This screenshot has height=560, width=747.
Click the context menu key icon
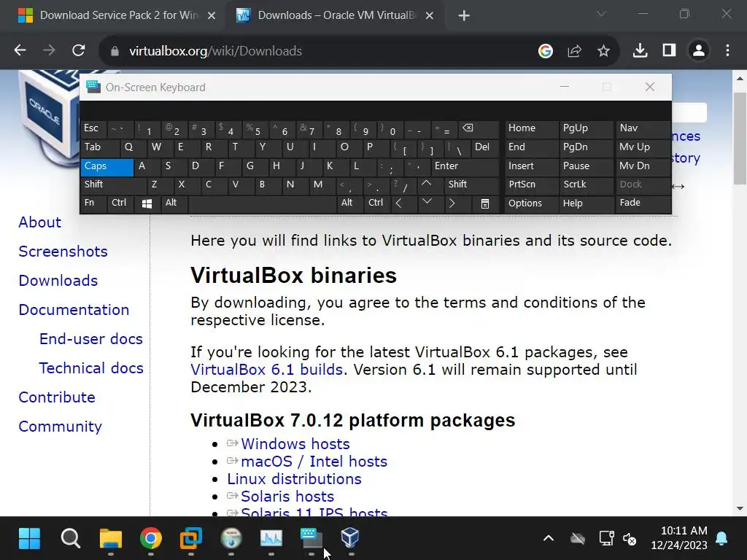click(x=485, y=204)
